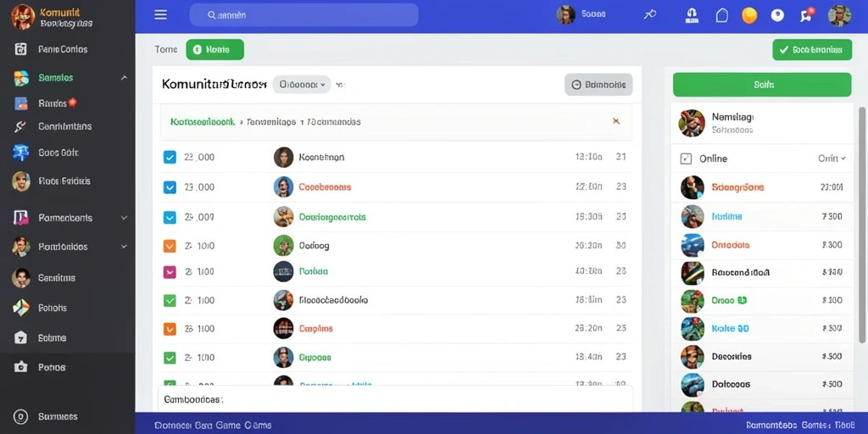Select the green tab beside Tome
Screen dimensions: 868x434
(x=214, y=49)
